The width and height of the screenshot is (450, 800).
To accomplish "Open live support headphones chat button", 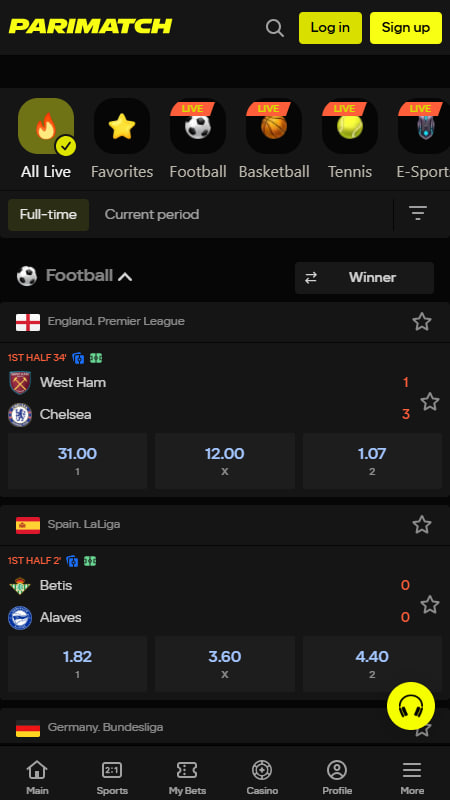I will 411,706.
